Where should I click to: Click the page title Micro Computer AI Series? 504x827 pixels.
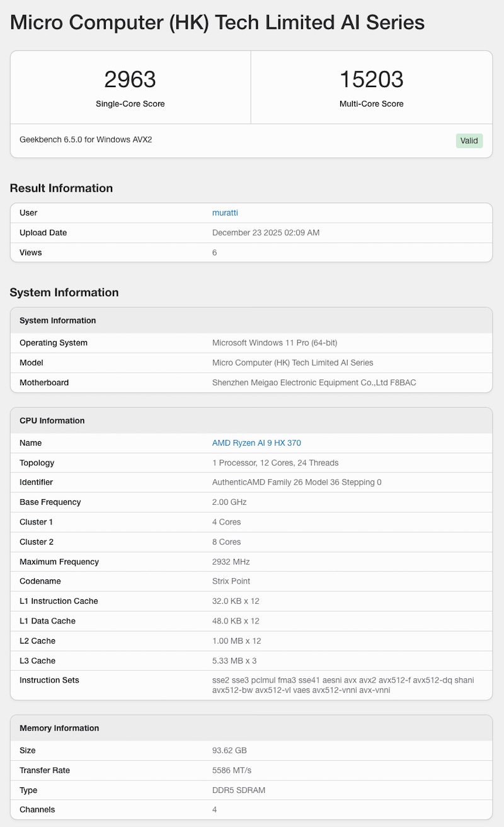(x=217, y=23)
